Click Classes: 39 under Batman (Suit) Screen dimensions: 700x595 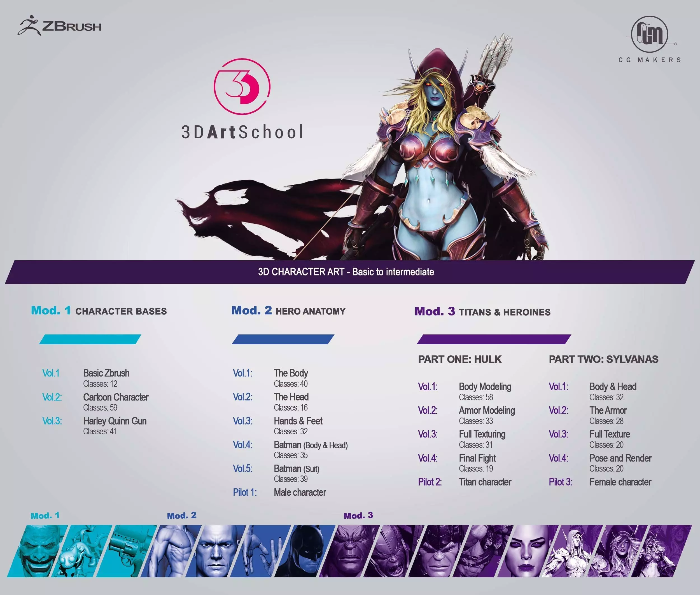tap(291, 479)
